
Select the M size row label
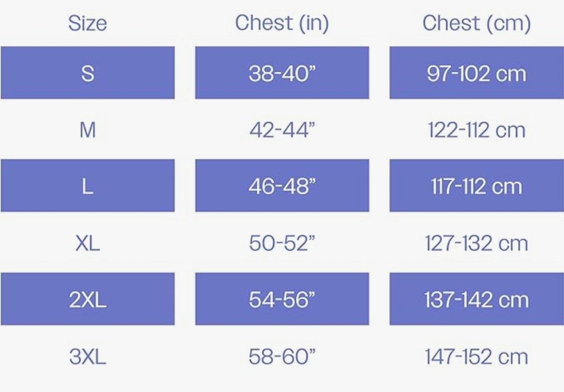tap(88, 130)
